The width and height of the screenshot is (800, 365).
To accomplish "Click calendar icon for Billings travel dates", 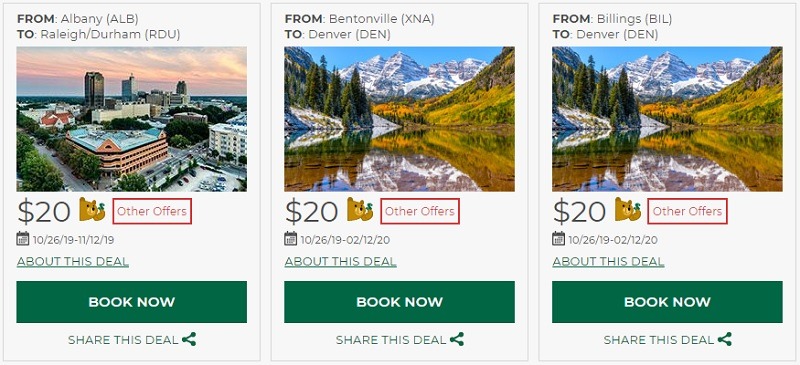I will (559, 238).
